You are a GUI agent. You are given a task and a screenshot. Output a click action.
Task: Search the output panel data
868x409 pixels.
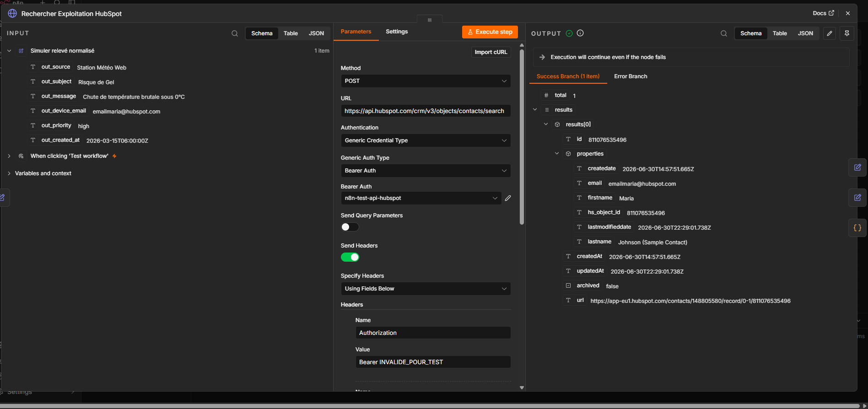pos(724,33)
